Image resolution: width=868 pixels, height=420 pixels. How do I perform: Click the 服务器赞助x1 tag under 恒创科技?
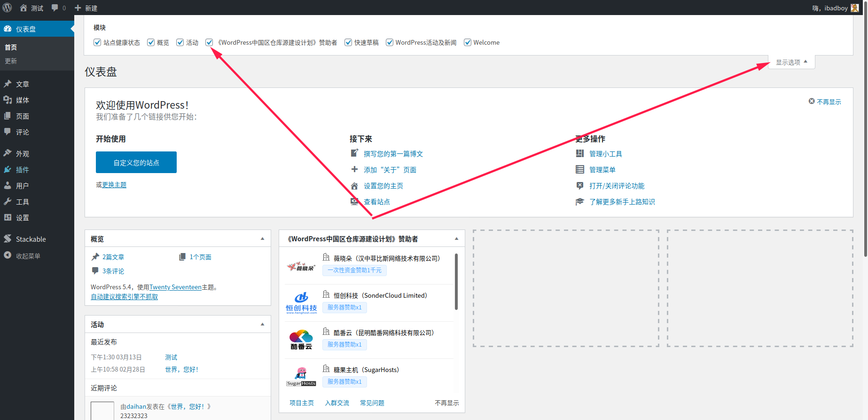[344, 307]
